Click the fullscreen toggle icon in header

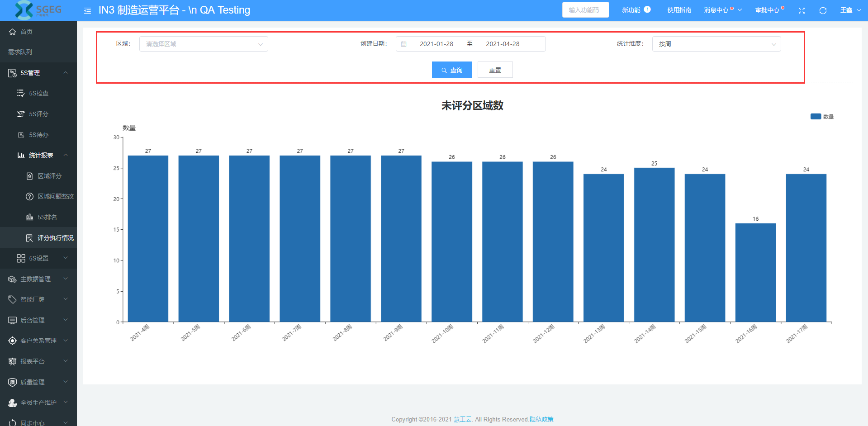802,10
